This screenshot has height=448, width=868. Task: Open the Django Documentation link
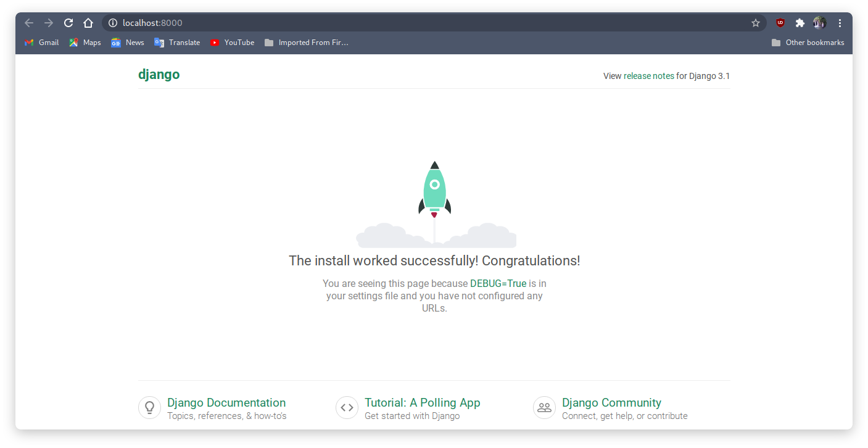(x=226, y=402)
